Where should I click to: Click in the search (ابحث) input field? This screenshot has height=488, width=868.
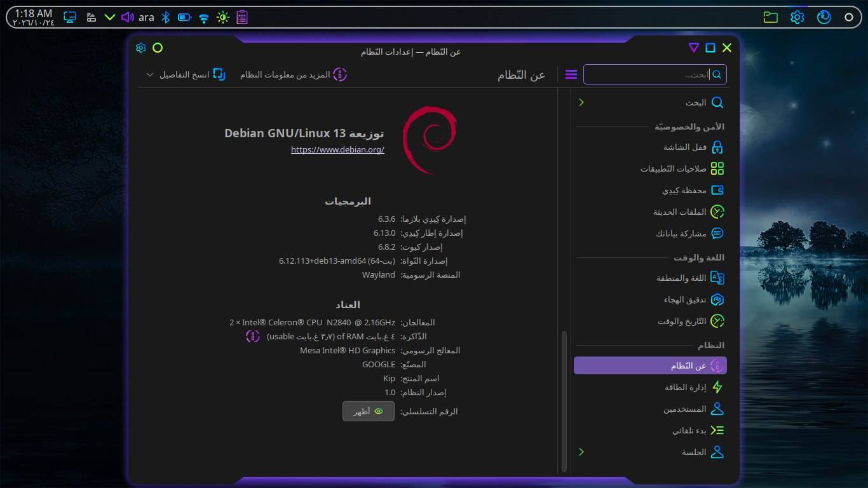tap(655, 74)
